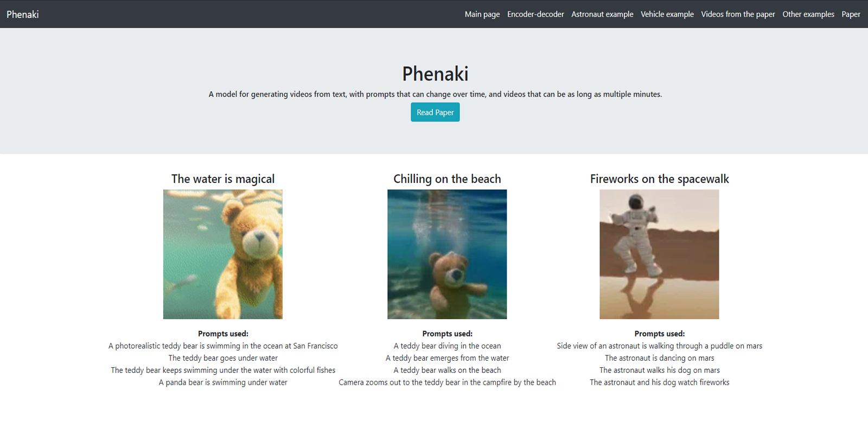Open the Paper nav link
Screen dimensions: 868x434
(x=850, y=15)
